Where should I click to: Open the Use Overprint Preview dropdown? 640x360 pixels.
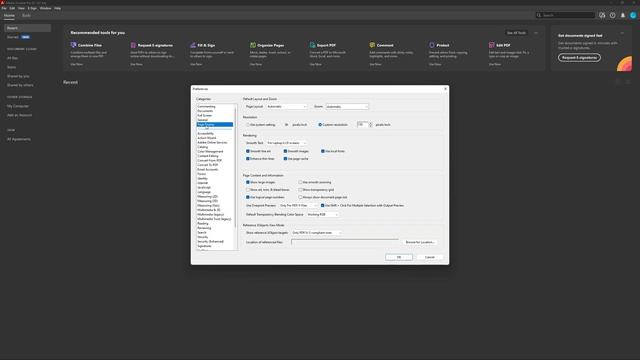click(x=298, y=205)
